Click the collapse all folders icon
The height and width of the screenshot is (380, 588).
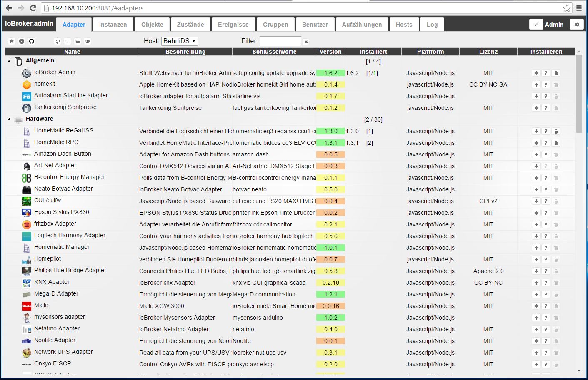[x=78, y=41]
